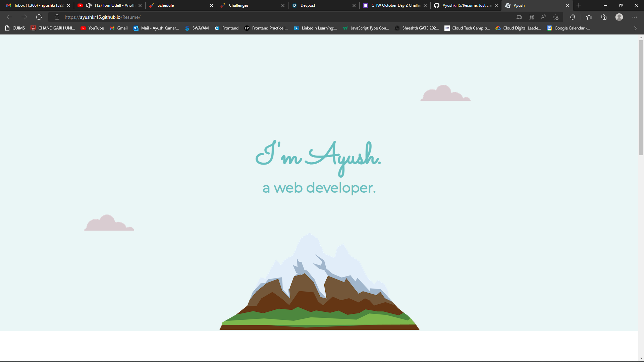Open the Frontend Practice bookmark
644x362 pixels.
pyautogui.click(x=266, y=28)
